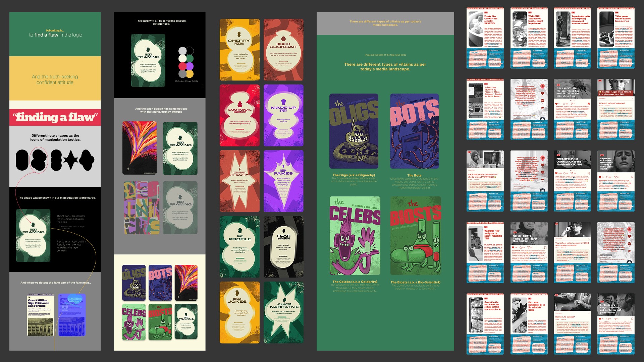The height and width of the screenshot is (362, 644).
Task: Select the Bots robot illustration card
Action: pyautogui.click(x=415, y=131)
